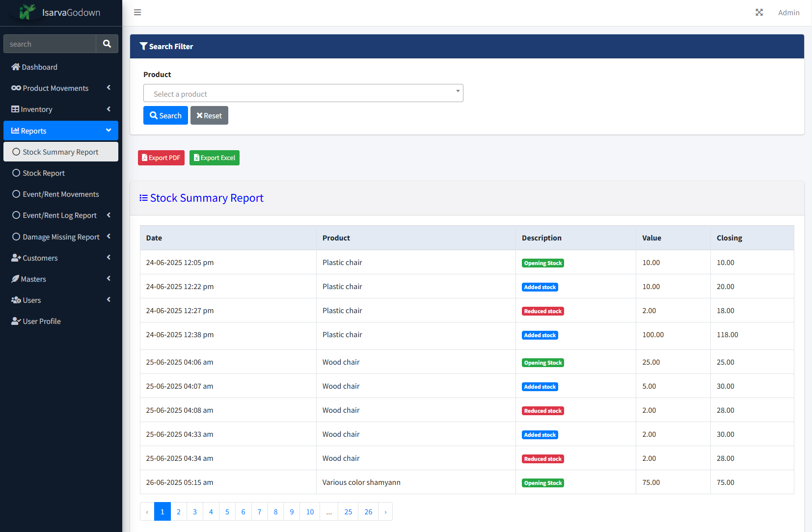Click the gray Reset button

(209, 115)
